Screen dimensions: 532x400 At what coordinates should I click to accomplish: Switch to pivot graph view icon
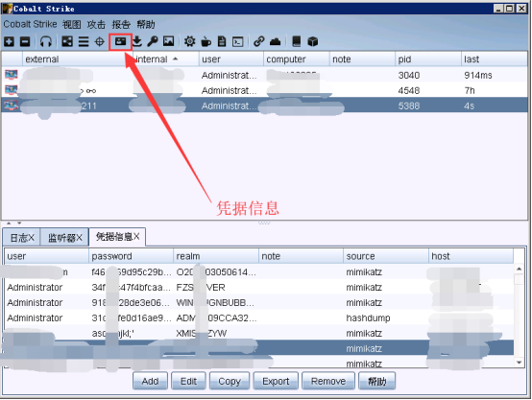pos(67,41)
